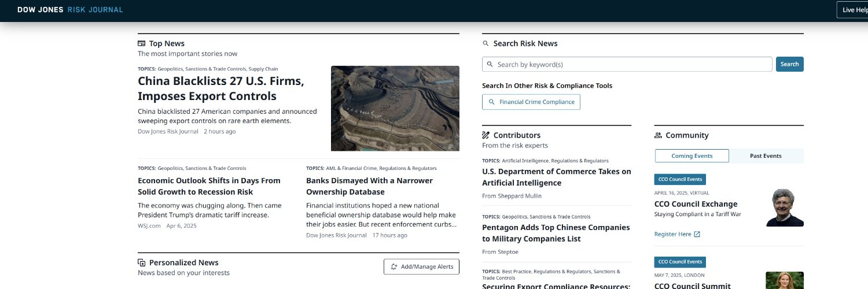This screenshot has width=868, height=289.
Task: Select Artificial Intelligence topic under Contributors
Action: (x=525, y=161)
